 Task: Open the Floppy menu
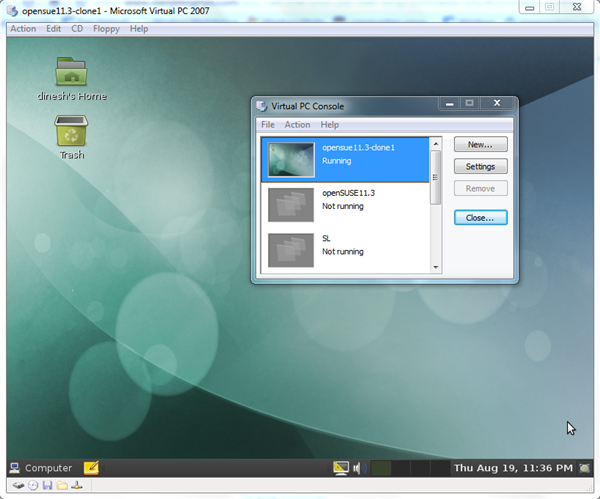coord(106,29)
